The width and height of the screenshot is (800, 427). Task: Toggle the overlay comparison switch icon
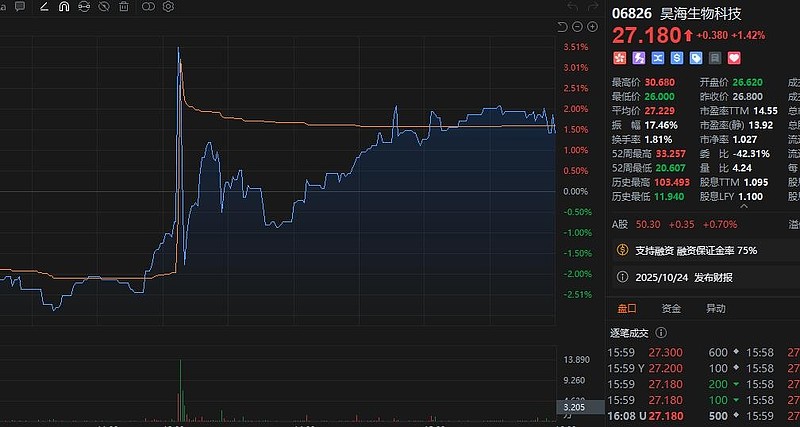pyautogui.click(x=148, y=6)
